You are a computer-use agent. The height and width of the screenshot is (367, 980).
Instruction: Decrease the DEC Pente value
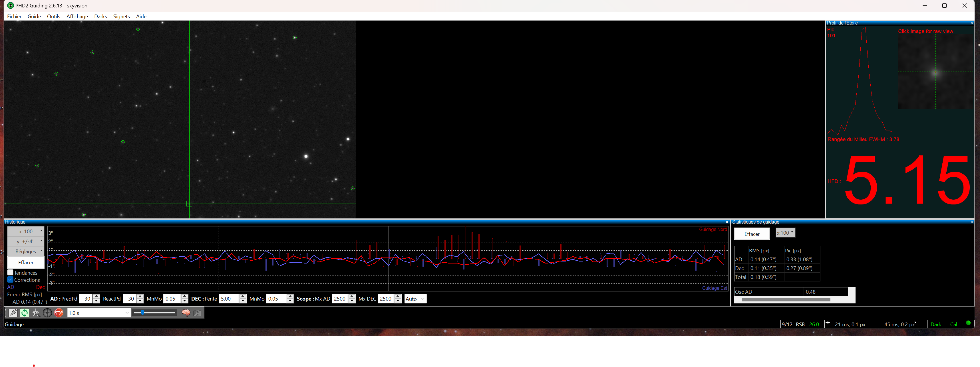tap(243, 301)
